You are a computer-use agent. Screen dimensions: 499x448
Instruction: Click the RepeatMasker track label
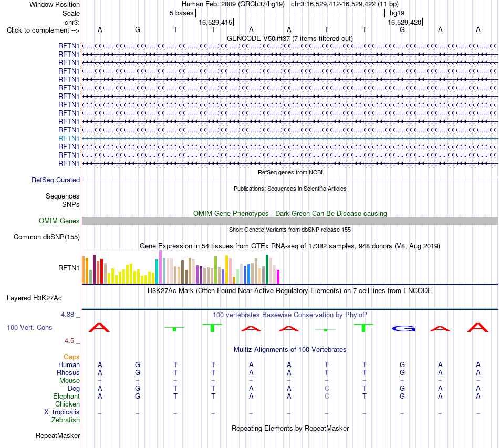click(58, 435)
